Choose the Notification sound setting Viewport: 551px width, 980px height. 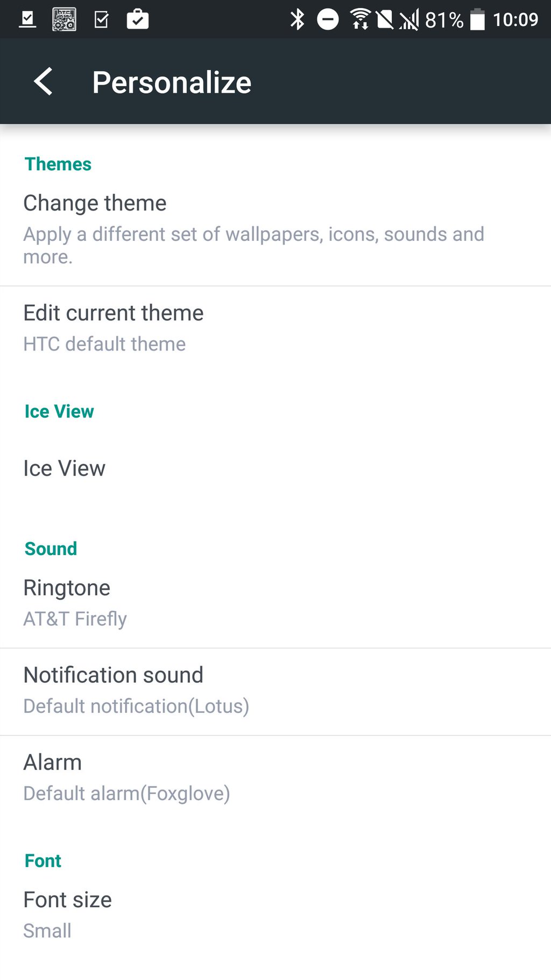tap(275, 690)
